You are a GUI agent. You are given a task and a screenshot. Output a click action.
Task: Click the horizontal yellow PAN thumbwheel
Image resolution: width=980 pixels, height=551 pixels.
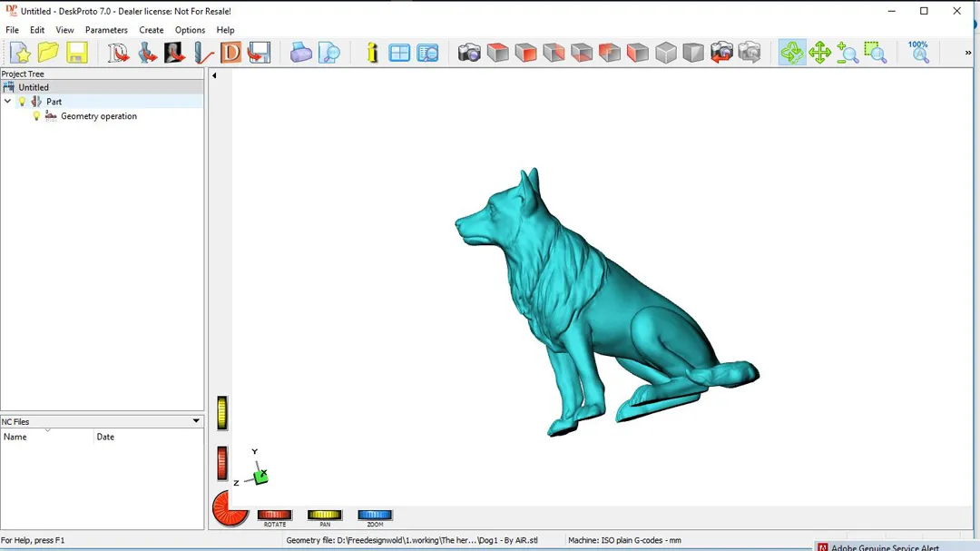coord(324,515)
